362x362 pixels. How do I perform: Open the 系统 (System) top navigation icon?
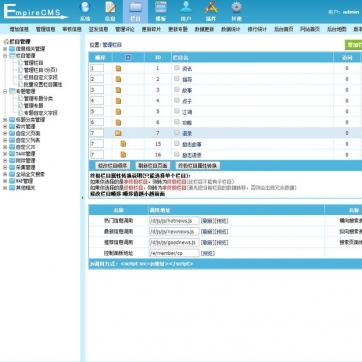point(85,11)
